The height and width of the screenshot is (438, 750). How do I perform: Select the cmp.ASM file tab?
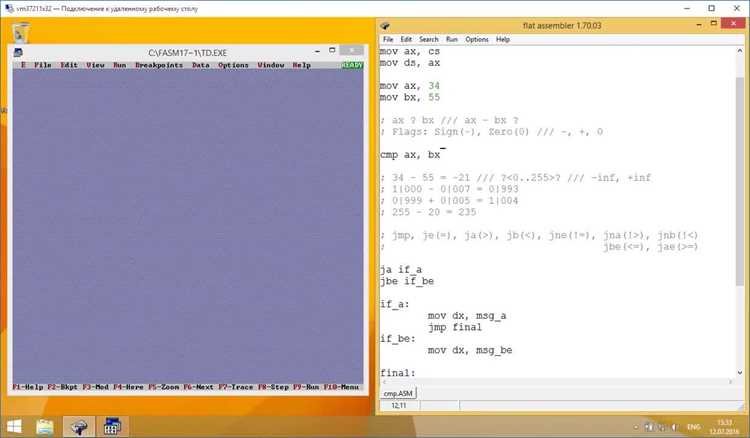point(398,393)
